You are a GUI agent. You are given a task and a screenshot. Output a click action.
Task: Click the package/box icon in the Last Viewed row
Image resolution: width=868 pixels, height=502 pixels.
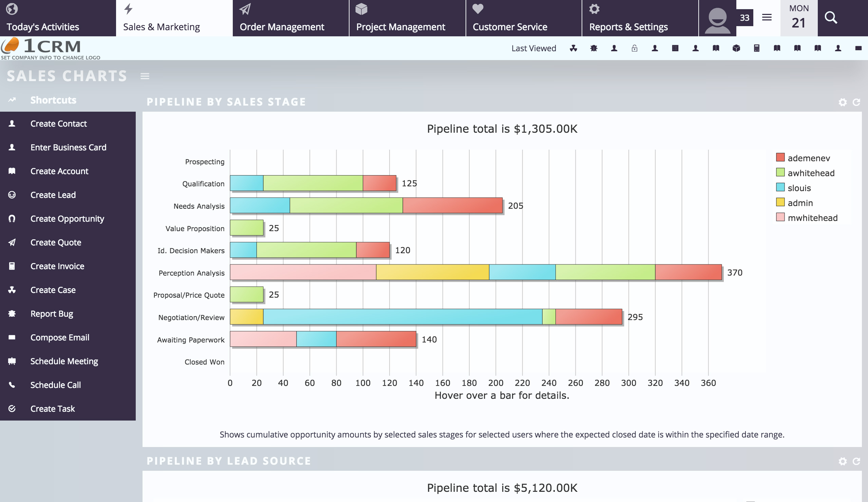736,48
